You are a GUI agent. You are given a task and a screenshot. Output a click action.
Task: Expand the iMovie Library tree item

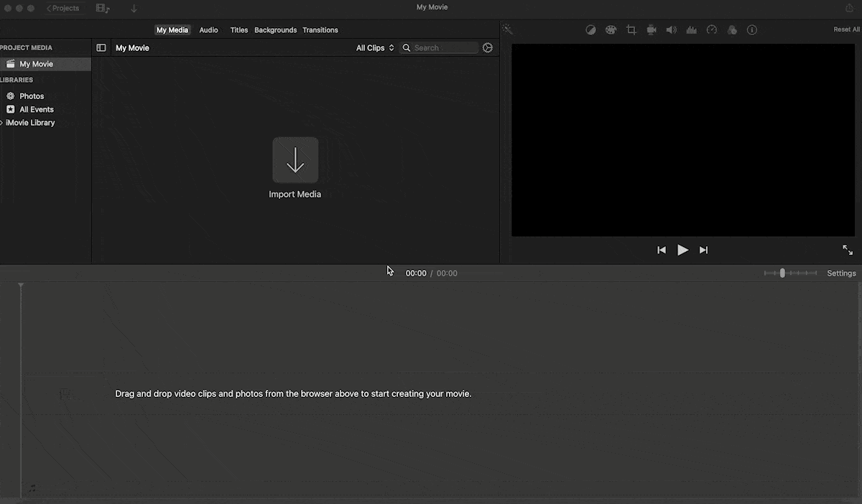tap(2, 123)
